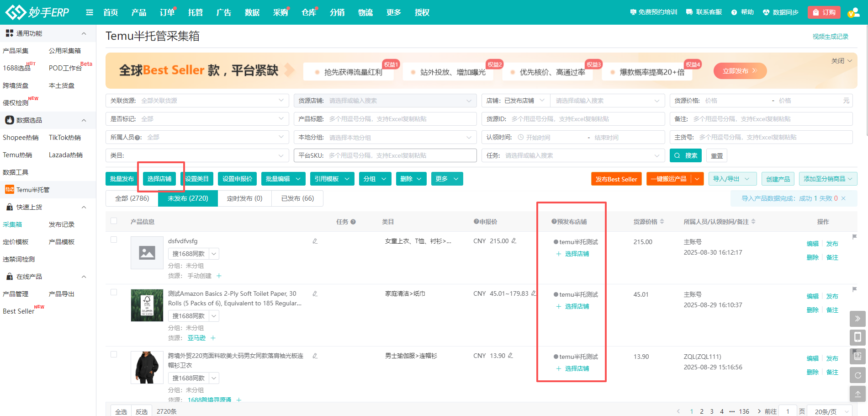Screen dimensions: 868x416
Task: Click edit pencil next to Amazon Basics title
Action: pos(315,293)
